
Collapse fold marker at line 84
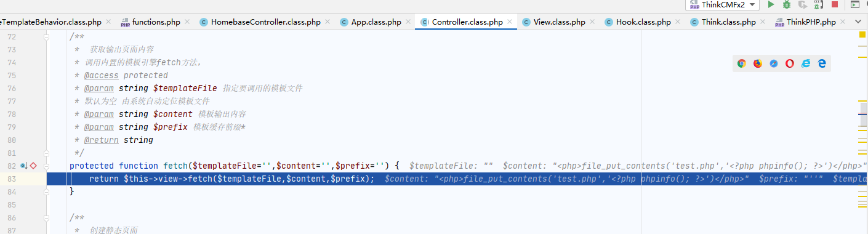point(46,192)
